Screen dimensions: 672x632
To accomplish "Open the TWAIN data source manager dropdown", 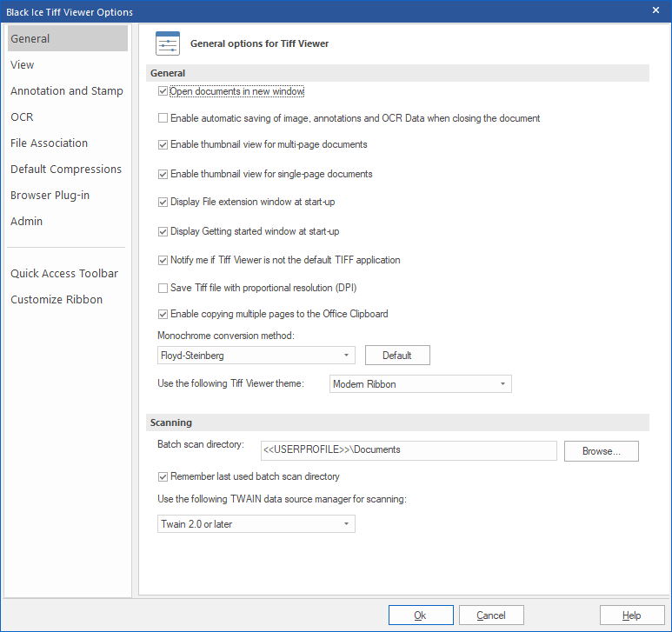I will point(256,524).
